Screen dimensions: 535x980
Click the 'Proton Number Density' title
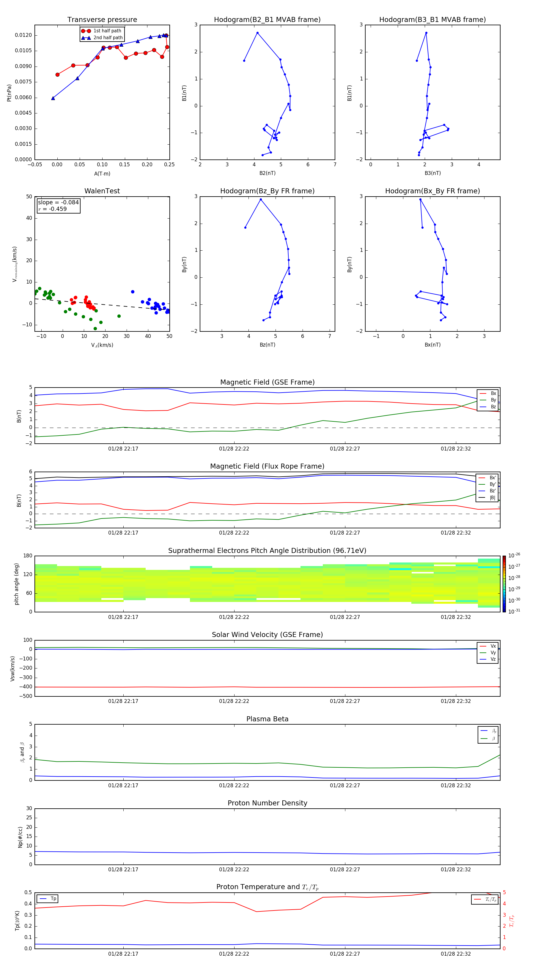(x=267, y=803)
